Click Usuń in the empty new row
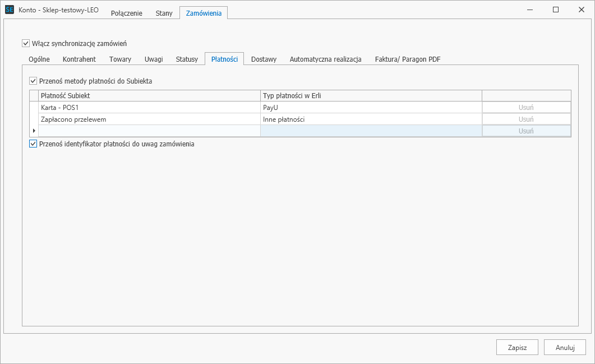The height and width of the screenshot is (364, 595). 527,131
